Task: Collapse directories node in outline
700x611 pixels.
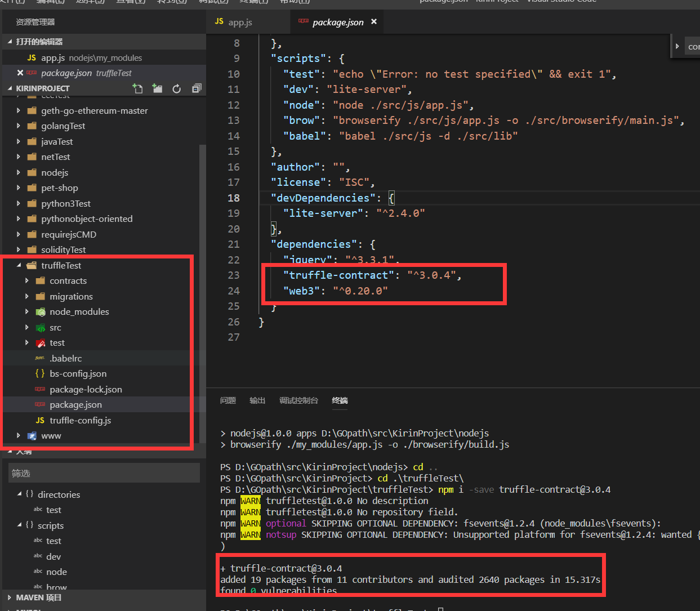Action: [20, 494]
